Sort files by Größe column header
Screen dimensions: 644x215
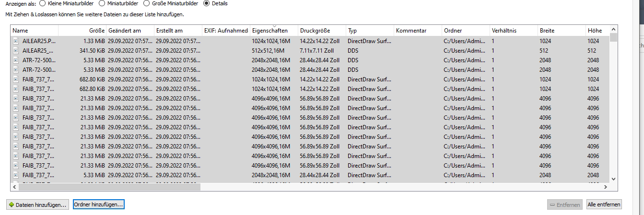click(82, 31)
